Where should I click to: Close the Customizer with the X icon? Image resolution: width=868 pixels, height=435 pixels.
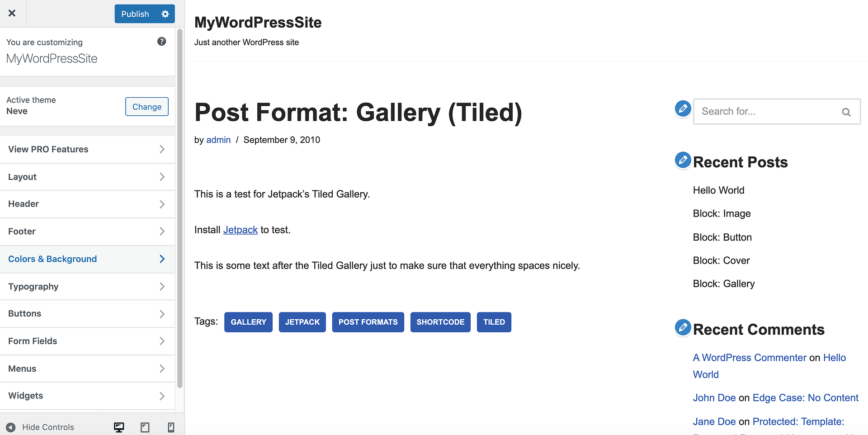coord(12,13)
